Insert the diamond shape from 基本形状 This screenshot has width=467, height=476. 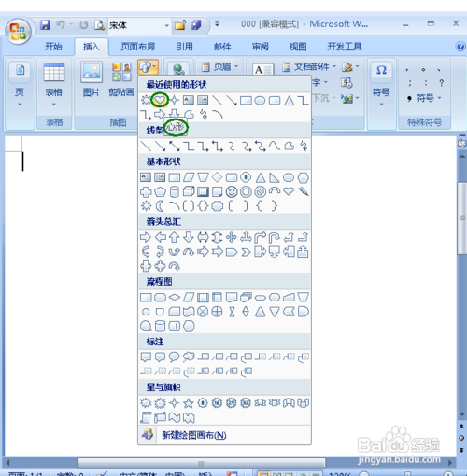pos(217,177)
